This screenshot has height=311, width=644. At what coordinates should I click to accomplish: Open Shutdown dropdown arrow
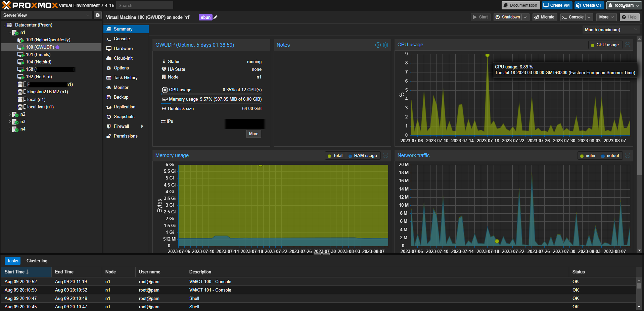[x=525, y=17]
